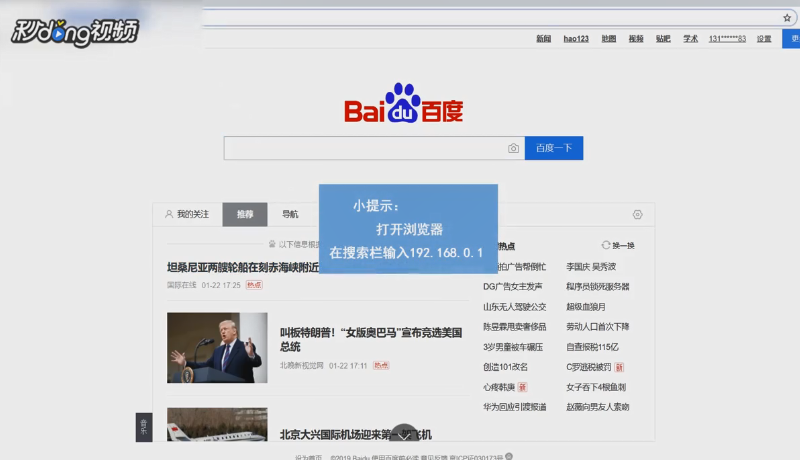Open account menu 131*****83
800x460 pixels.
click(x=727, y=39)
